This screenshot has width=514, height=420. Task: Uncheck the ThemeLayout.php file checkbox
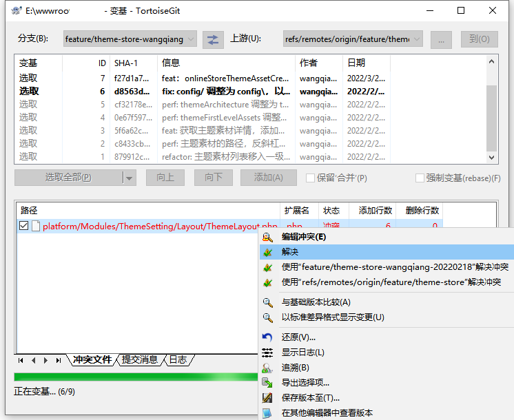(23, 226)
